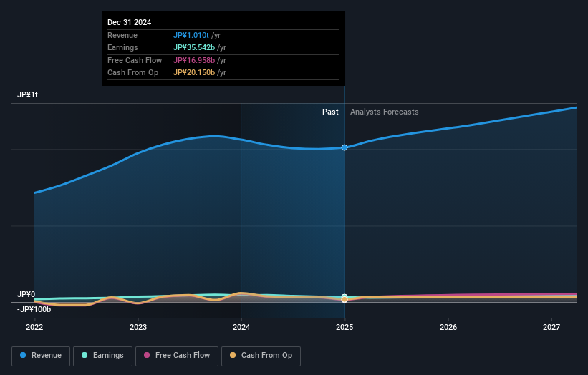The width and height of the screenshot is (588, 375).
Task: Click the Revenue row label in tooltip
Action: coord(122,35)
